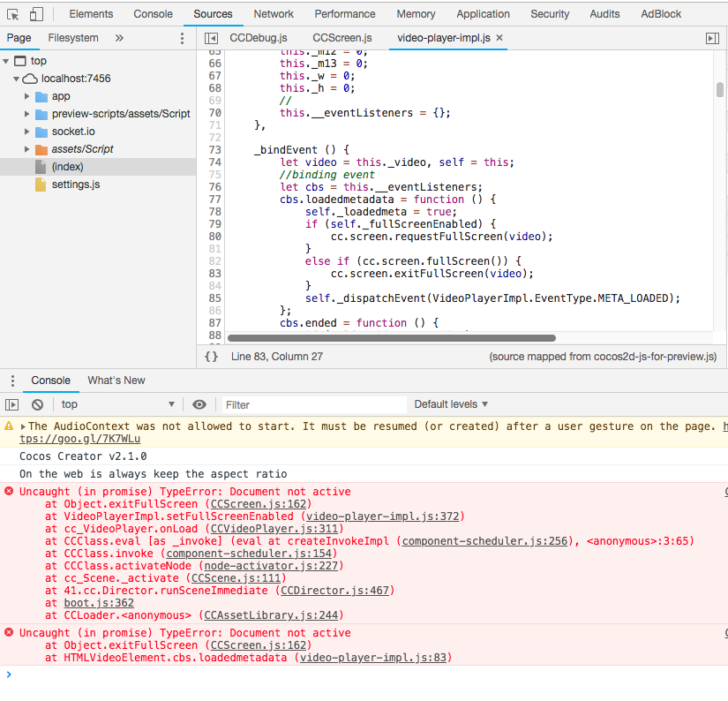Expand the socket.io folder

27,132
